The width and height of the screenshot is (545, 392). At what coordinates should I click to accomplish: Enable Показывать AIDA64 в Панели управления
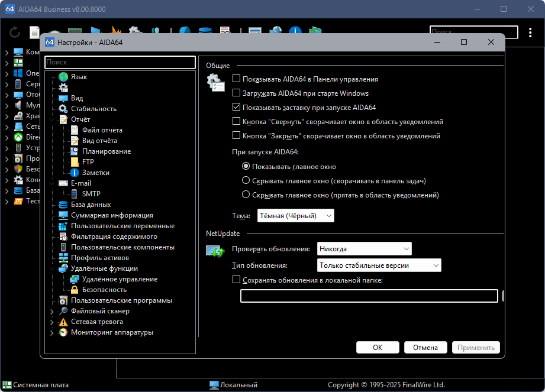point(236,79)
